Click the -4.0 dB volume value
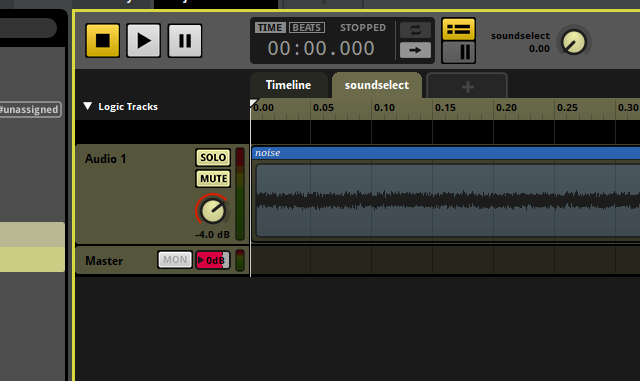Screen dimensions: 640x381 (212, 235)
